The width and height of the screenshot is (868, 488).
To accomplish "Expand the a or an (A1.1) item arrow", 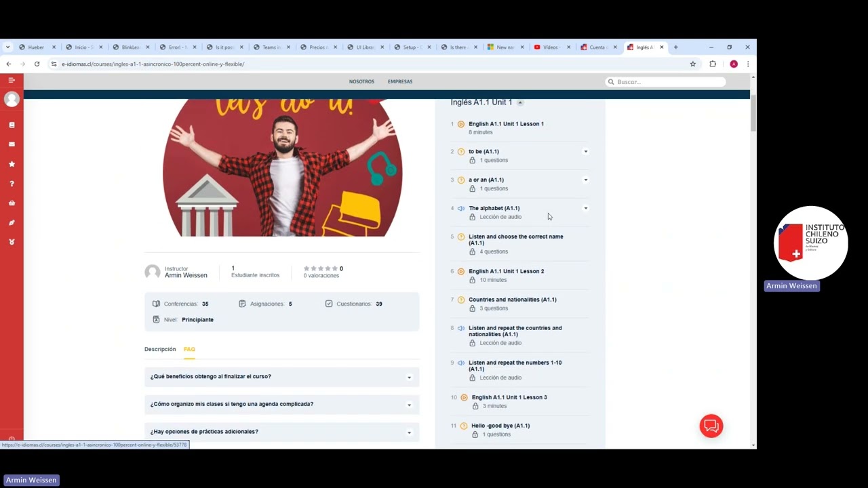I will (586, 180).
